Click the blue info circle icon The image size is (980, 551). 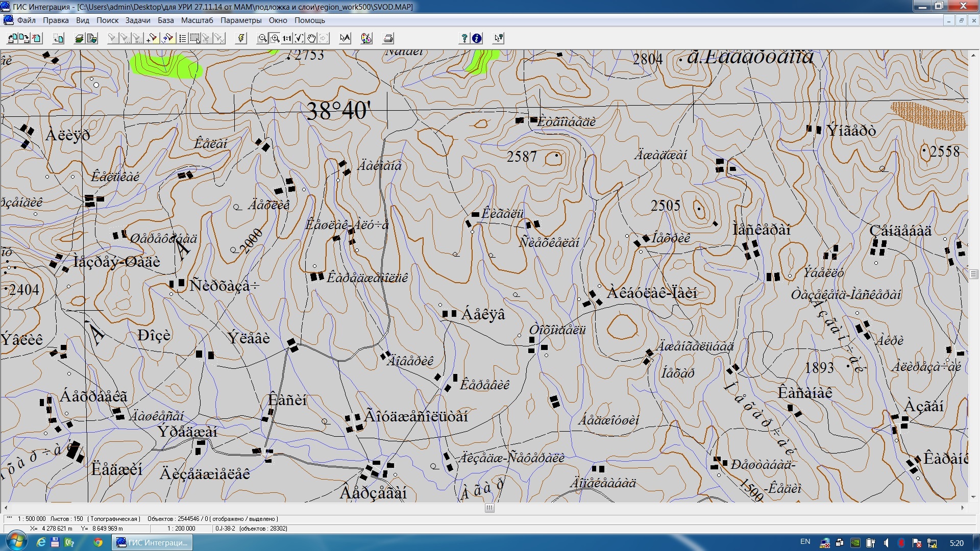click(477, 38)
